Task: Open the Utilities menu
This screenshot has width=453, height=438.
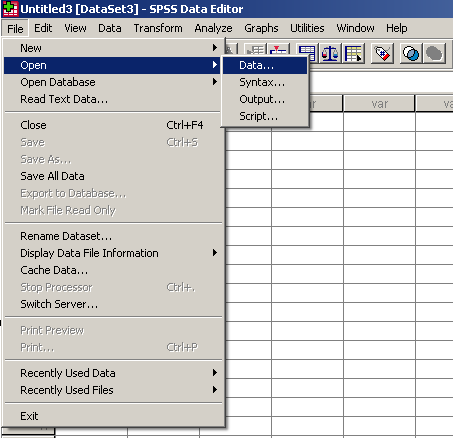Action: [307, 28]
